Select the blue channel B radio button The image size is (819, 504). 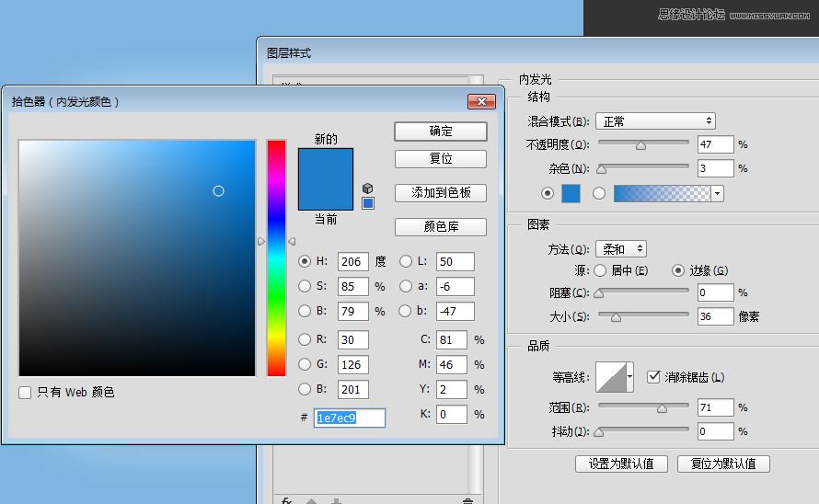click(305, 389)
